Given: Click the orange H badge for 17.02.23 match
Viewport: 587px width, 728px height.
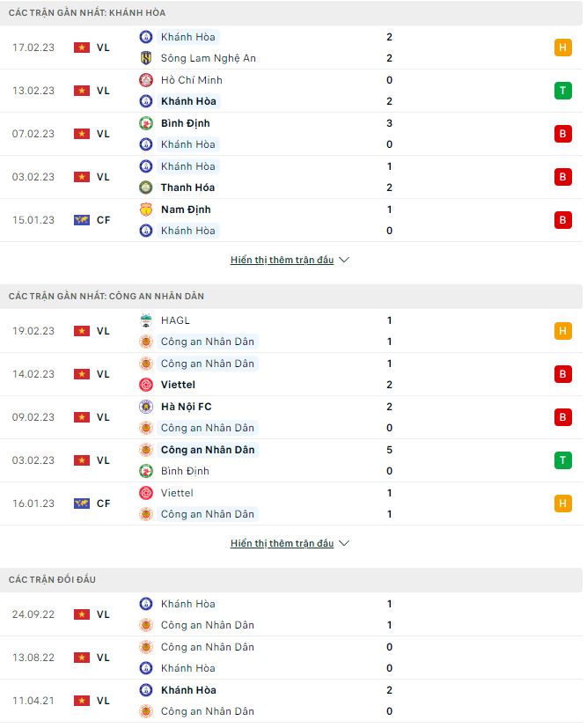Looking at the screenshot, I should [x=563, y=48].
